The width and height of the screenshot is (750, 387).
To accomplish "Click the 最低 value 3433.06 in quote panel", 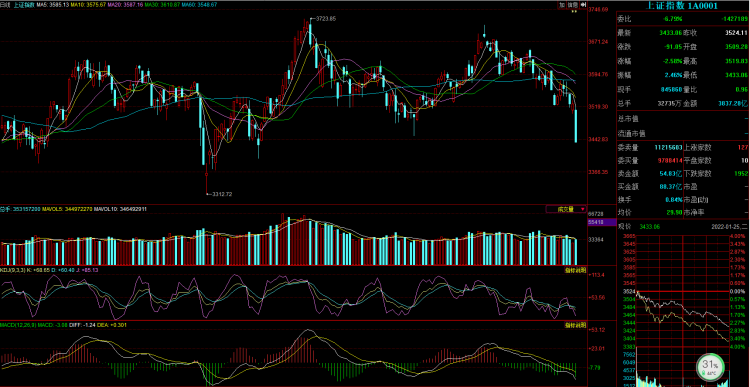I will point(737,75).
